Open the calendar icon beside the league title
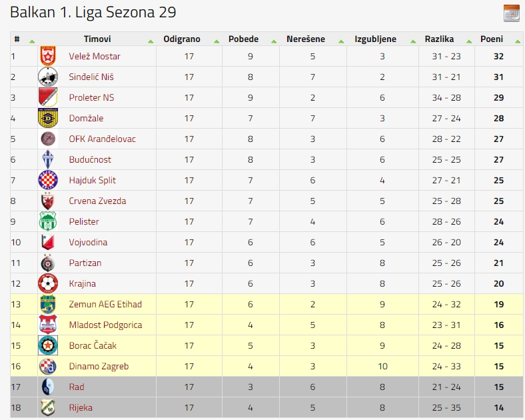Image resolution: width=525 pixels, height=420 pixels. tap(511, 13)
